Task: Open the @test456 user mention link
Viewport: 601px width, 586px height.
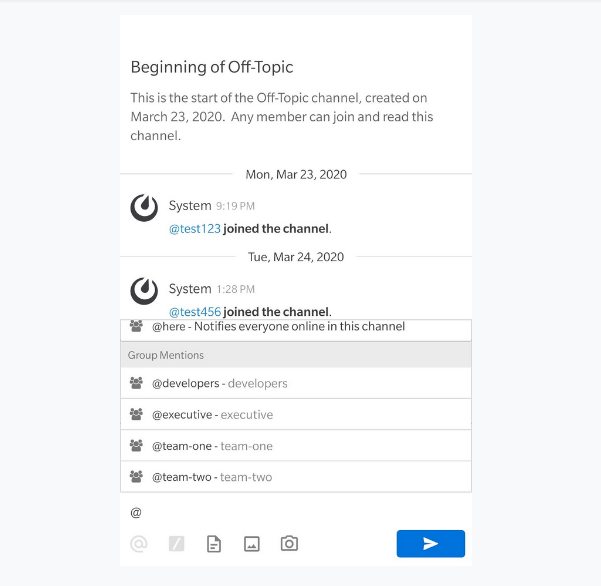Action: tap(195, 312)
